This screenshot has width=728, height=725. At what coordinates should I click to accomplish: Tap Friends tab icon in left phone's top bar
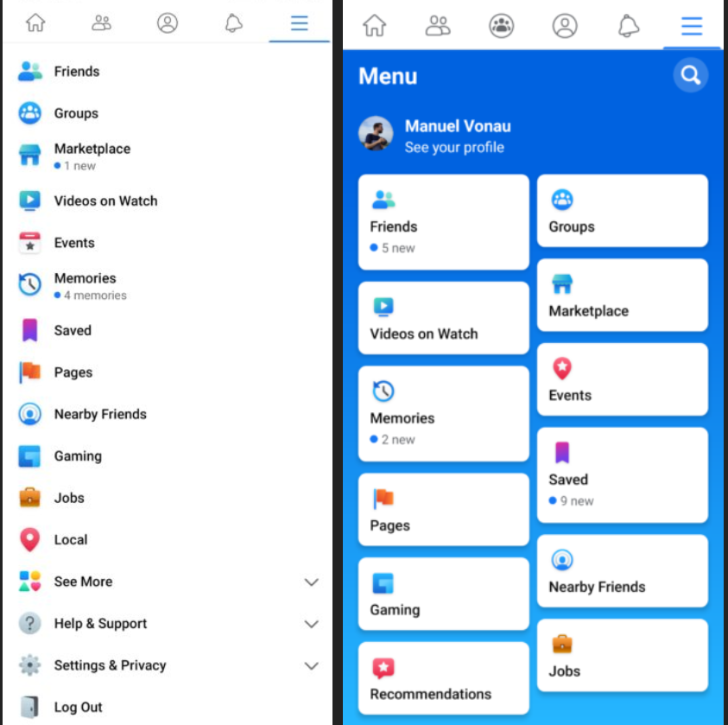click(101, 22)
